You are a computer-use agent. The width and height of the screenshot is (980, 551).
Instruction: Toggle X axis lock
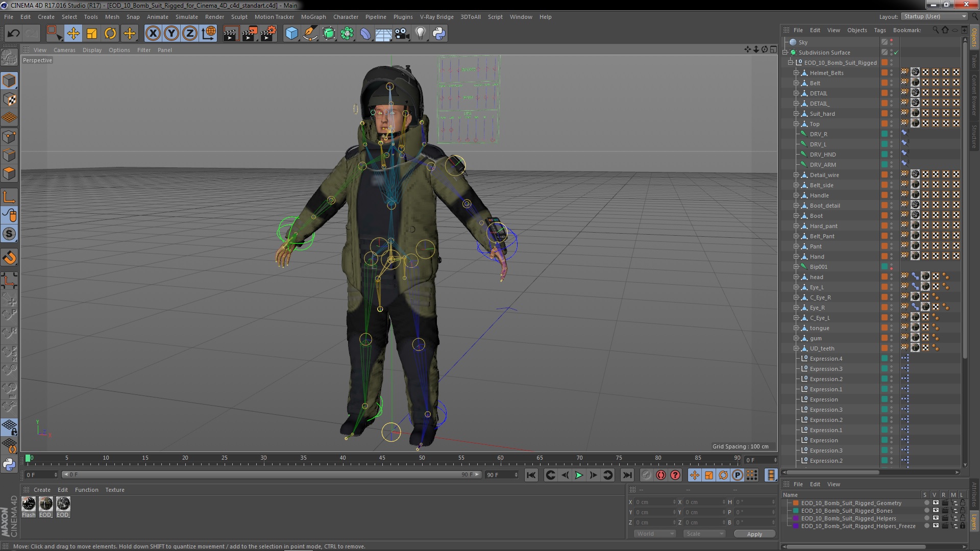click(x=153, y=34)
